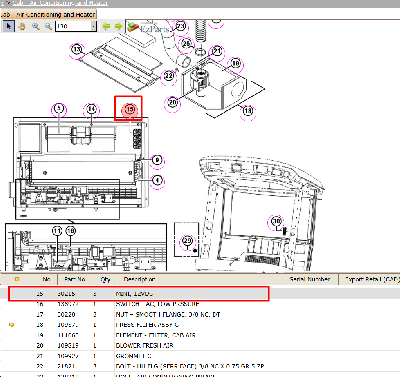Click the note icon on row 18
This screenshot has height=377, width=400.
[12, 324]
